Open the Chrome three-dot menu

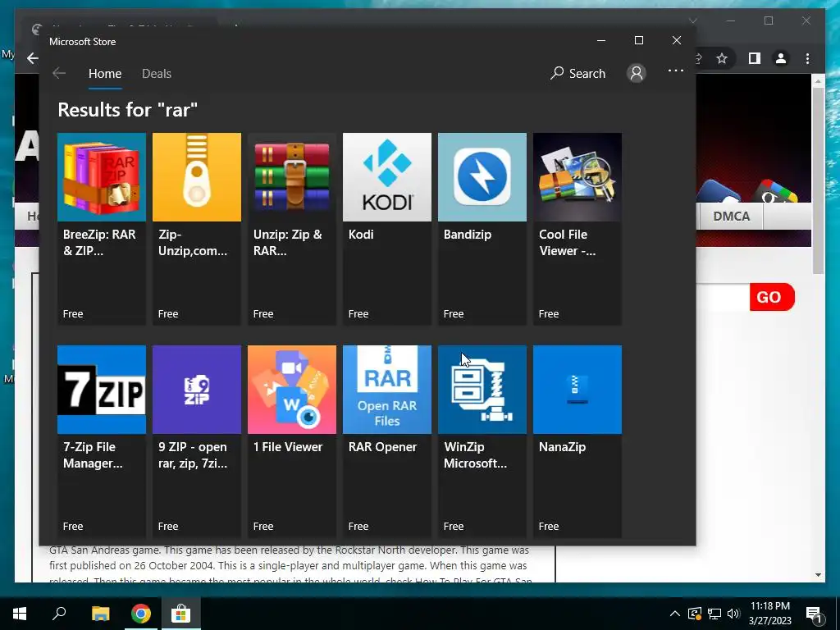point(807,58)
